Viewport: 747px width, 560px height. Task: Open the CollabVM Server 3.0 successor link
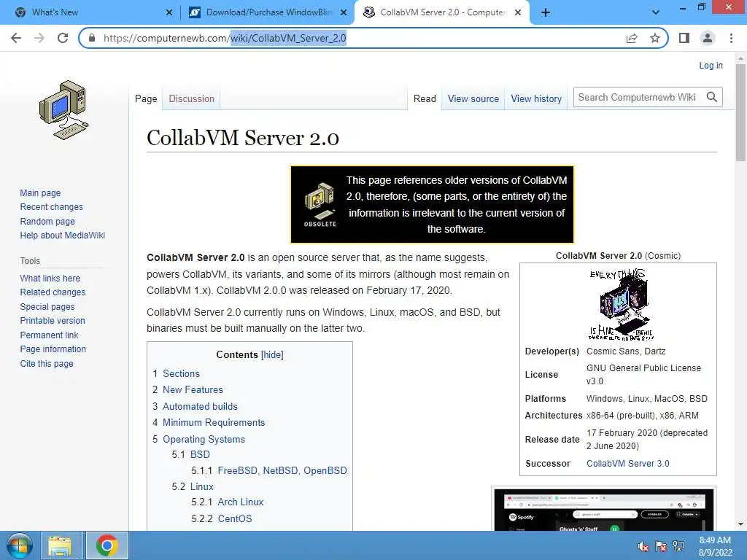tap(627, 463)
